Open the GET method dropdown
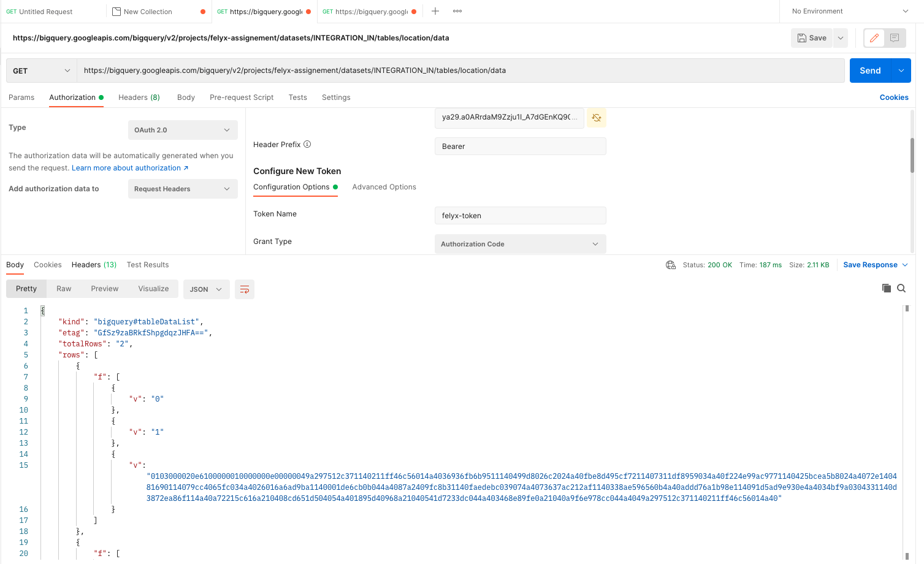 pyautogui.click(x=40, y=70)
